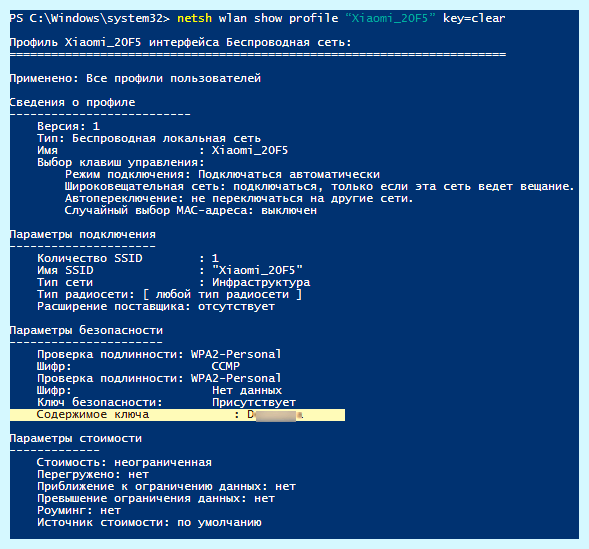Click the highlighted 'Содержимое ключа' line

click(x=177, y=415)
